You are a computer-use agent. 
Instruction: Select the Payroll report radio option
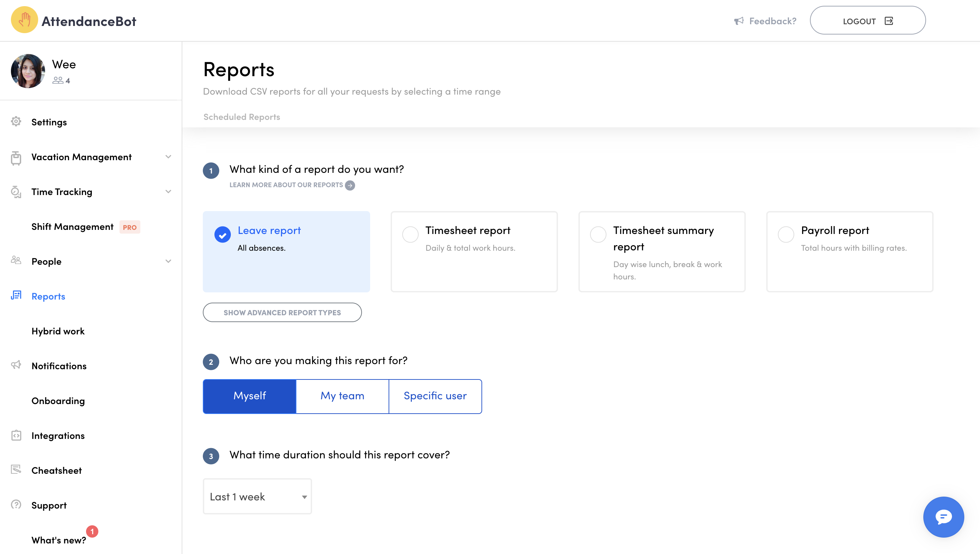pyautogui.click(x=786, y=234)
